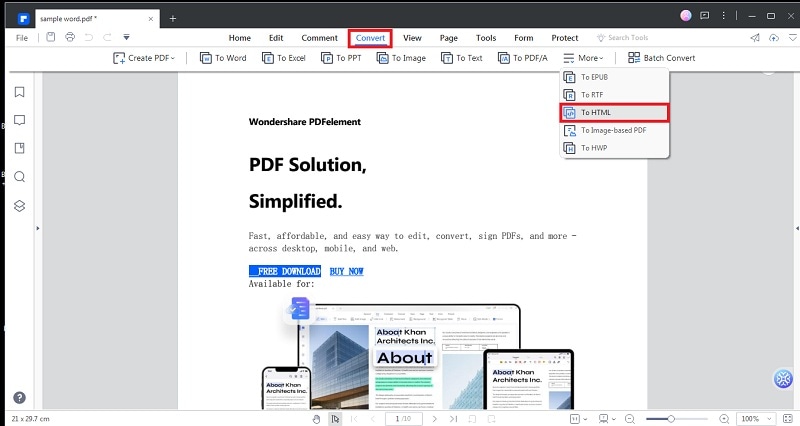Switch to the Form tab

click(523, 38)
